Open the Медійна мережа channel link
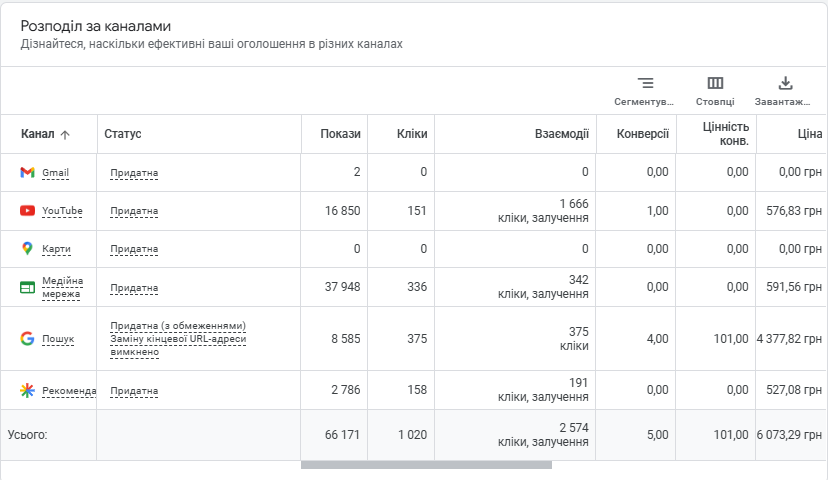Viewport: 828px width, 480px height. pos(62,287)
